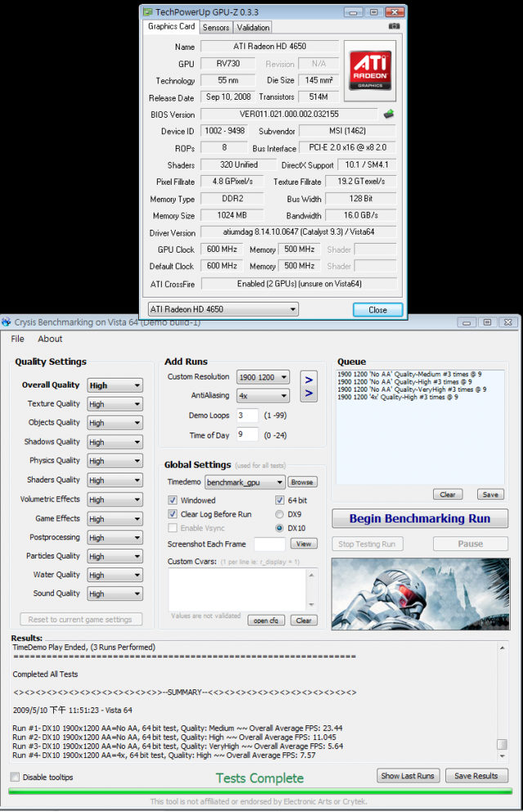The height and width of the screenshot is (812, 523).
Task: Open the Shadows Quality dropdown
Action: pos(115,442)
